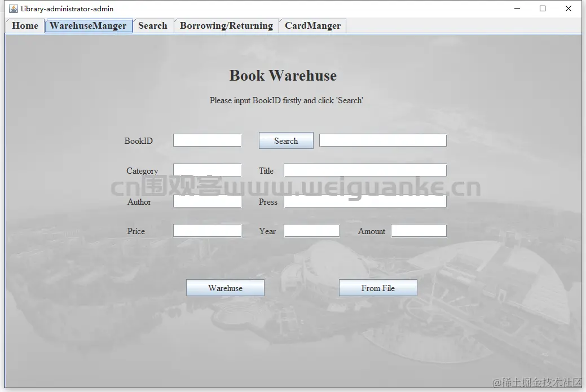Open the Search tab
The width and height of the screenshot is (586, 392).
[x=153, y=26]
